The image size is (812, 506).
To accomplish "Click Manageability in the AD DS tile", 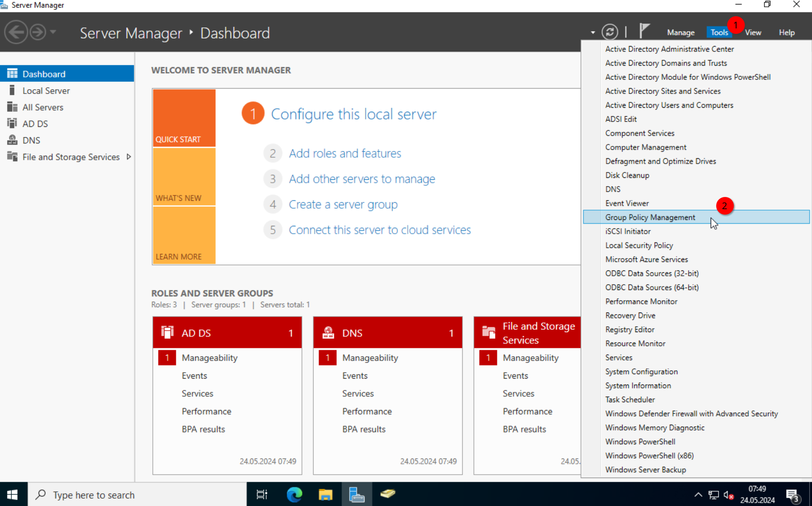I will (x=209, y=358).
